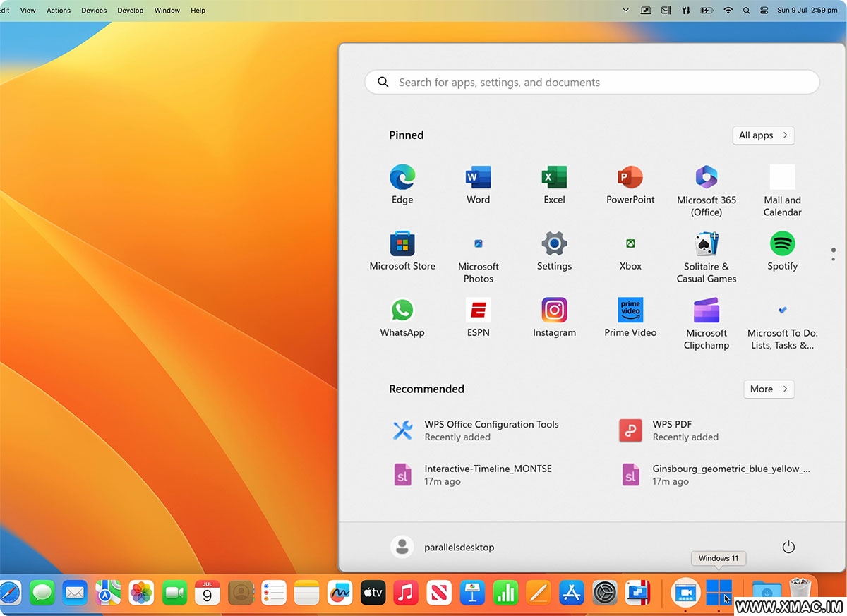
Task: Click the date and time clock
Action: 807,11
